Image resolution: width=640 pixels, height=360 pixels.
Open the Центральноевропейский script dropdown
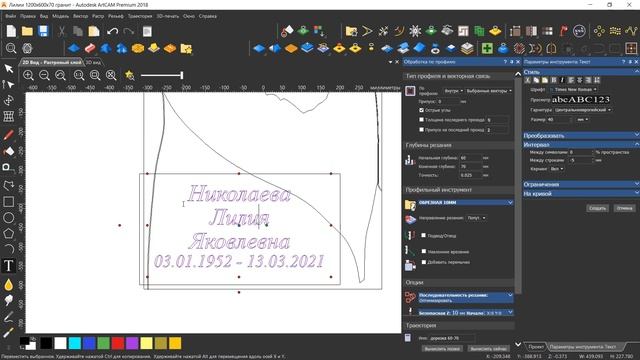582,110
